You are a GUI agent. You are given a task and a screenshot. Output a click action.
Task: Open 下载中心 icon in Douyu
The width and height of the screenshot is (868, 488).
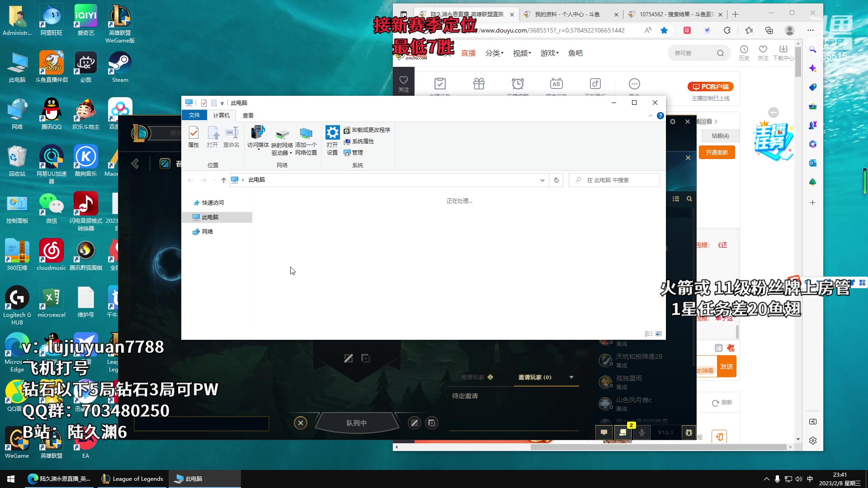click(783, 52)
